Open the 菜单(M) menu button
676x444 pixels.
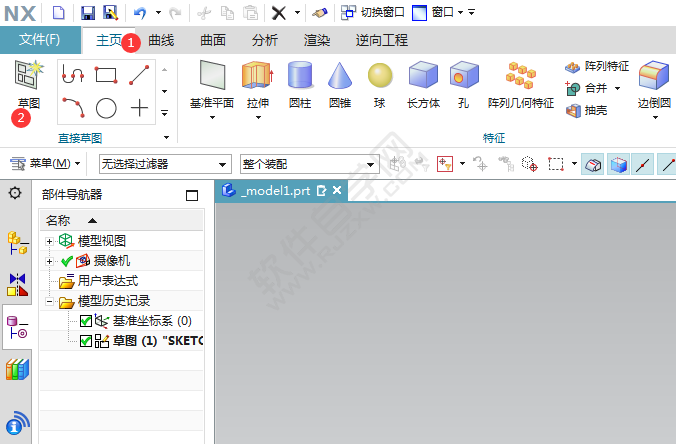[x=45, y=164]
